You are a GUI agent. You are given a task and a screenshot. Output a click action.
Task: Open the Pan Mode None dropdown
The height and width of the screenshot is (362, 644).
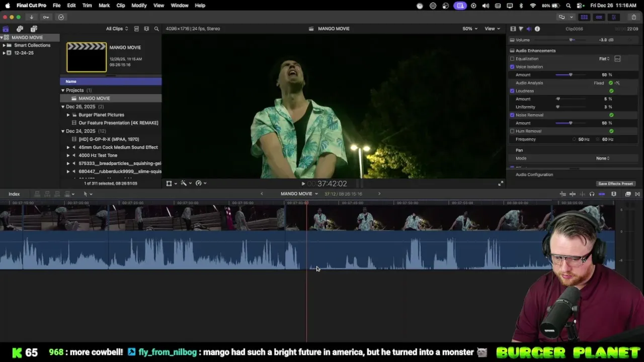[603, 158]
